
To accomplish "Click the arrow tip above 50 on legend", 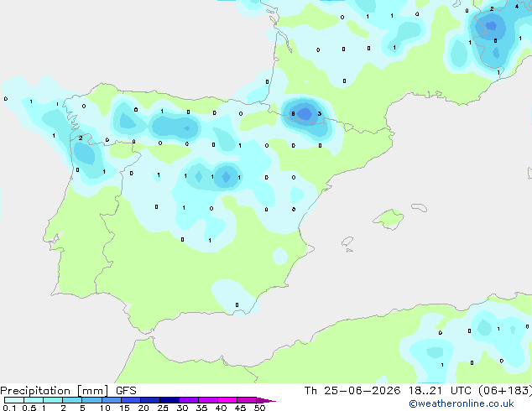I will pyautogui.click(x=266, y=400).
